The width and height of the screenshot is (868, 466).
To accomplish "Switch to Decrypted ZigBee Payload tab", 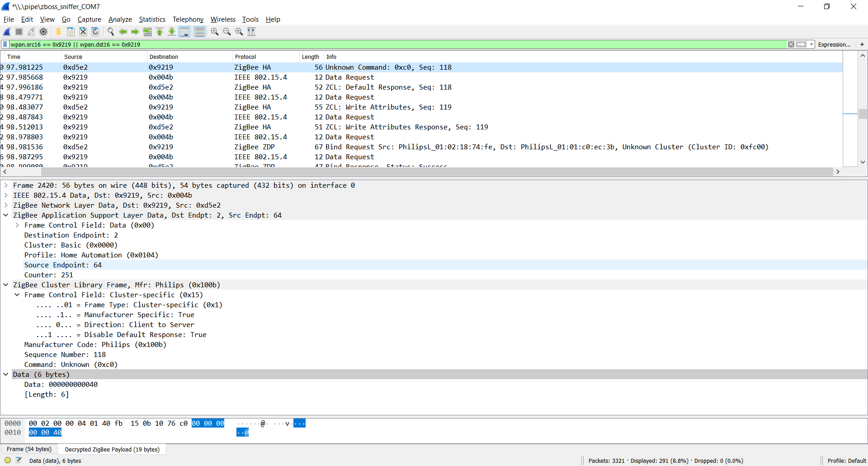I will [112, 449].
